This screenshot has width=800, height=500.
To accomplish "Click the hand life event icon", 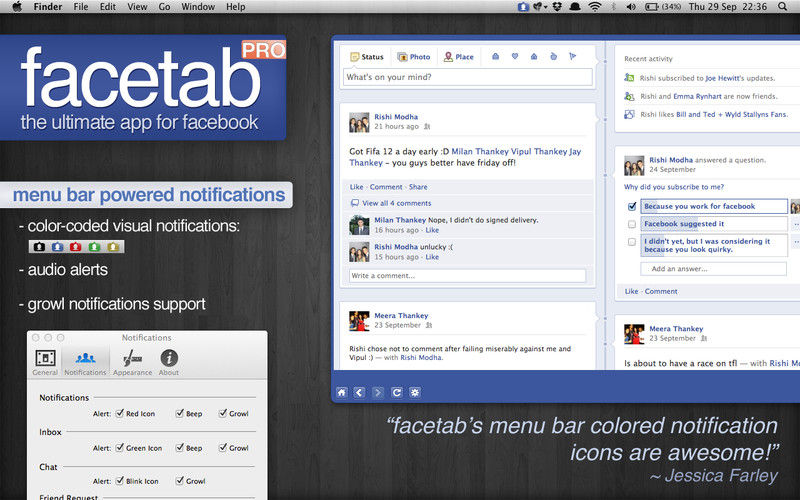I will (x=553, y=56).
